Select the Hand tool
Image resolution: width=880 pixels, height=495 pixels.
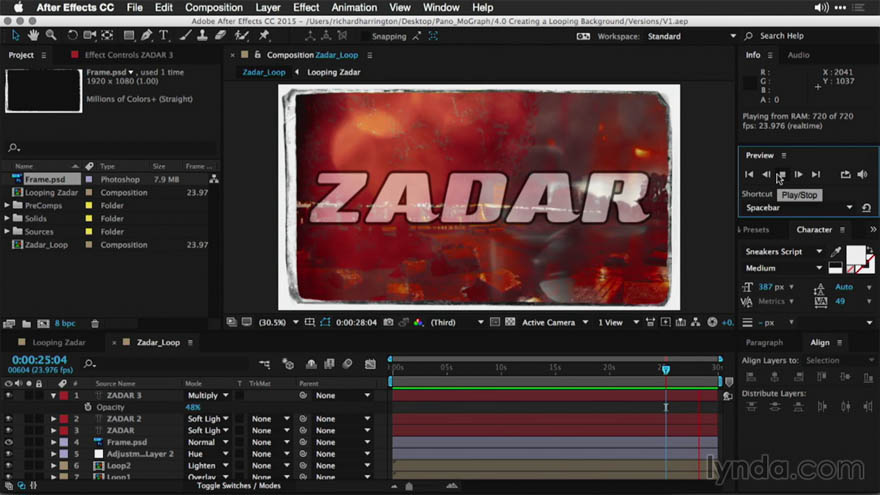click(33, 35)
